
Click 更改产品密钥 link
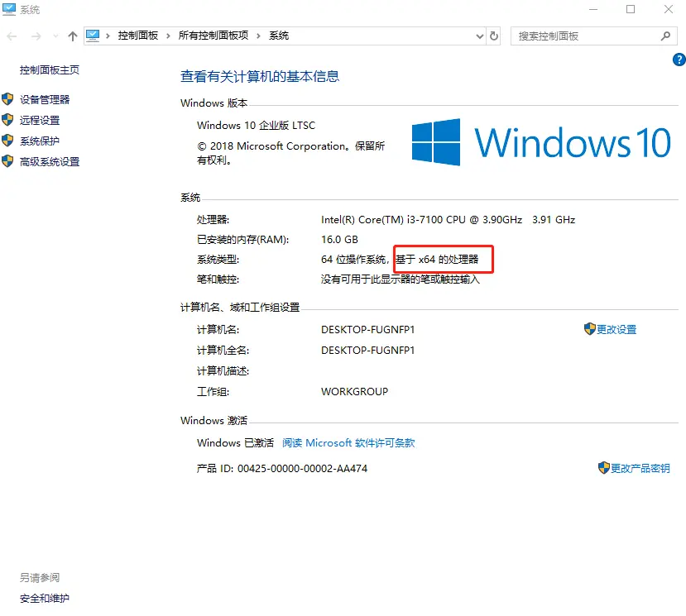click(x=640, y=469)
